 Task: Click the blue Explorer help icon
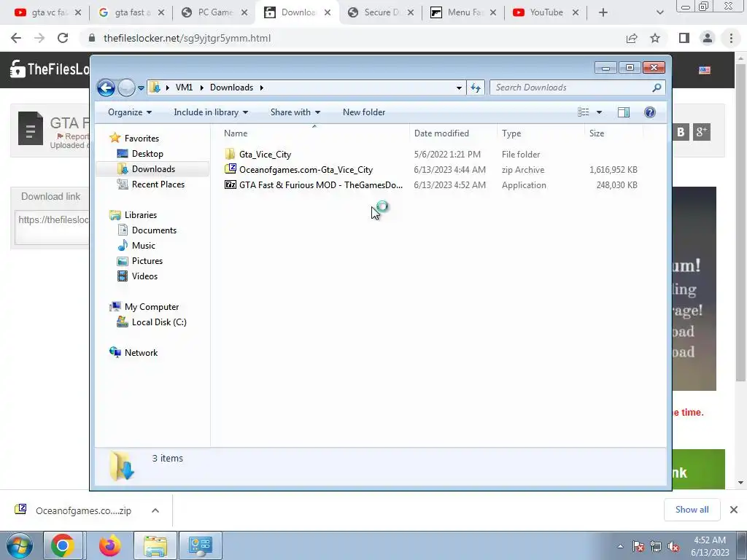click(x=650, y=112)
